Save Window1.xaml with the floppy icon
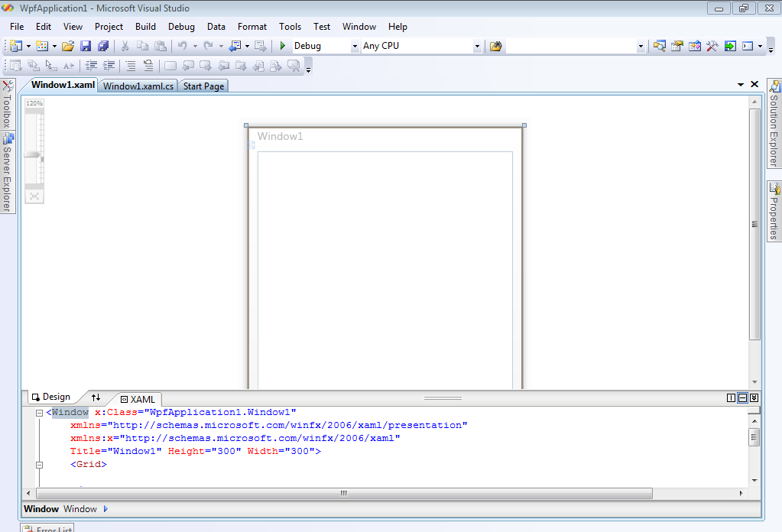 pyautogui.click(x=86, y=46)
